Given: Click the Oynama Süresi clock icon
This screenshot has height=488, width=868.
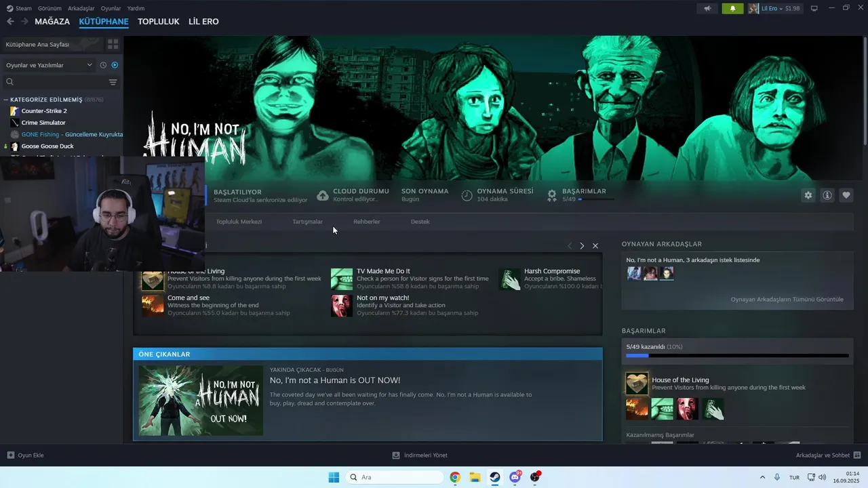Looking at the screenshot, I should (467, 195).
